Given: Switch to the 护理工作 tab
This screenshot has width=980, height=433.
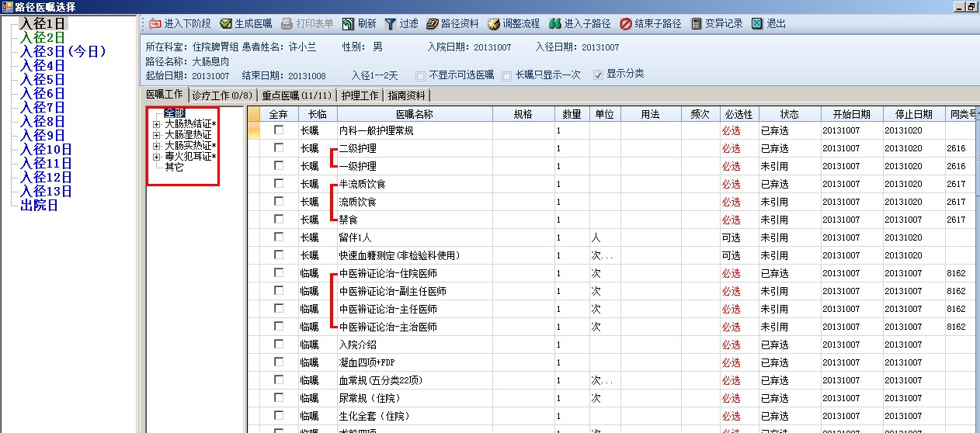Looking at the screenshot, I should [x=360, y=95].
